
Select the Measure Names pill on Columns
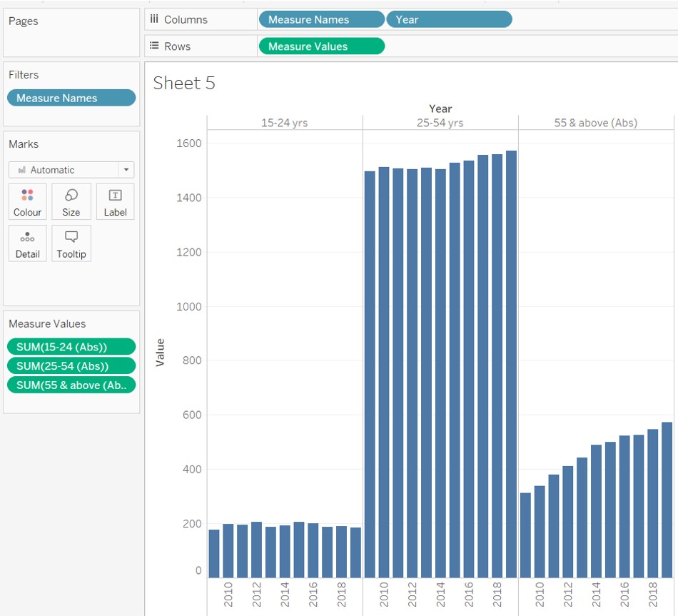321,19
